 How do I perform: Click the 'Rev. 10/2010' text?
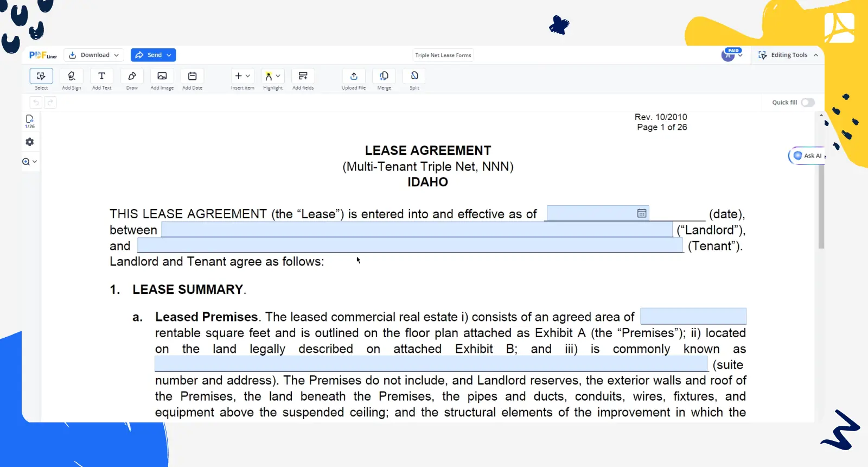tap(661, 117)
